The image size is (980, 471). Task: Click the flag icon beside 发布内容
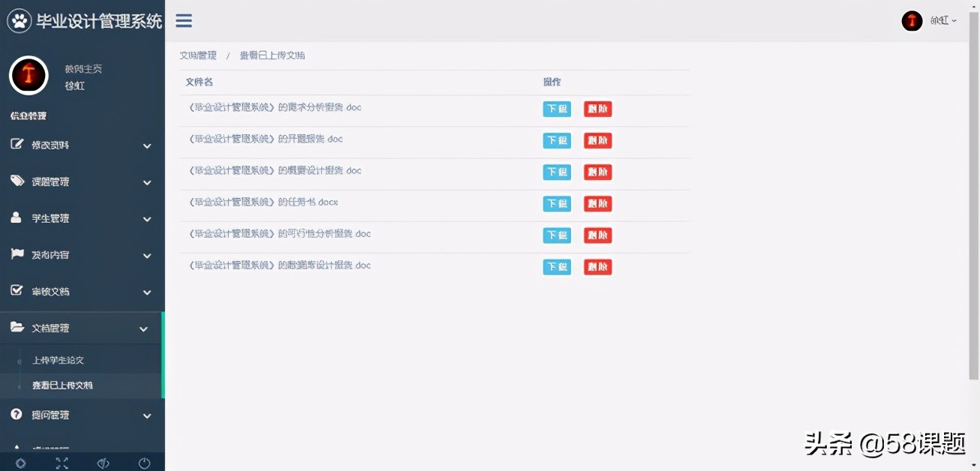18,255
